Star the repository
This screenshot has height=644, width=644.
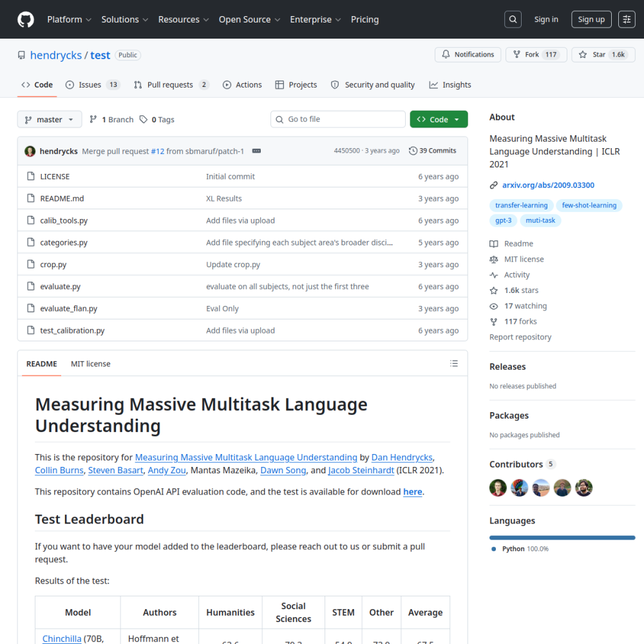603,55
